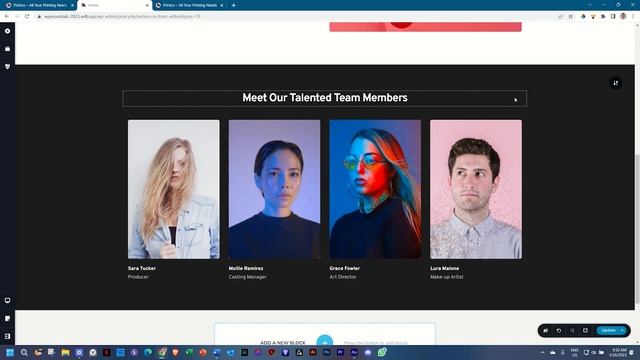Screen dimensions: 640x360
Task: Select Mollie Ramirez's portrait photo
Action: [274, 189]
